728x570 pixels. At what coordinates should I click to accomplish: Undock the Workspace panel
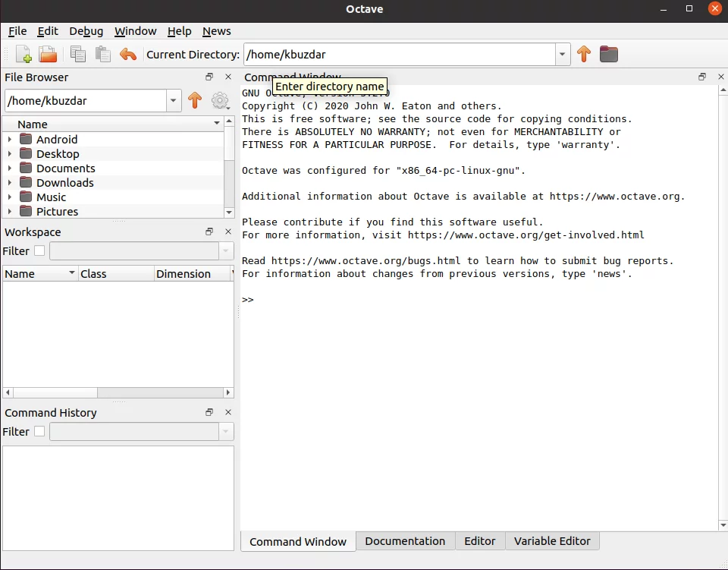[x=209, y=231]
